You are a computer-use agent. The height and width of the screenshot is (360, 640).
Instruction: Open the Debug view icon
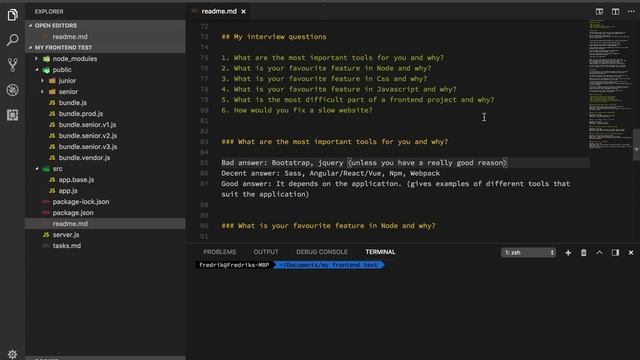(12, 90)
